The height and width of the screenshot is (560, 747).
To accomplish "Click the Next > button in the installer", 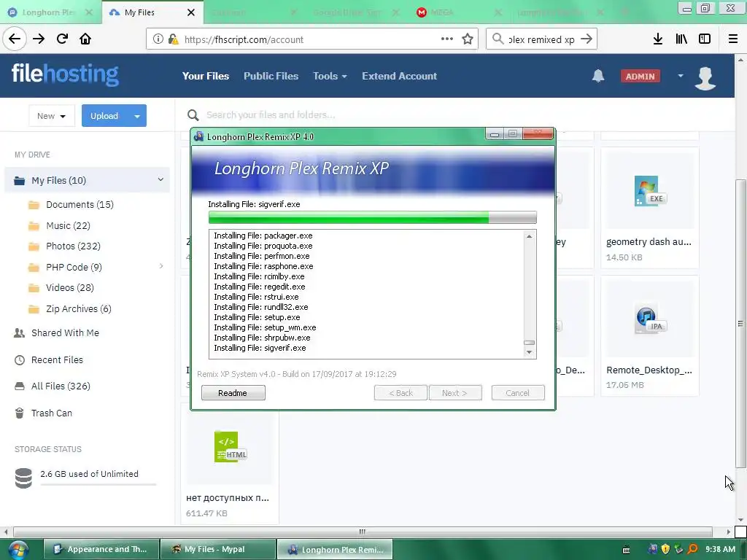I will 455,393.
